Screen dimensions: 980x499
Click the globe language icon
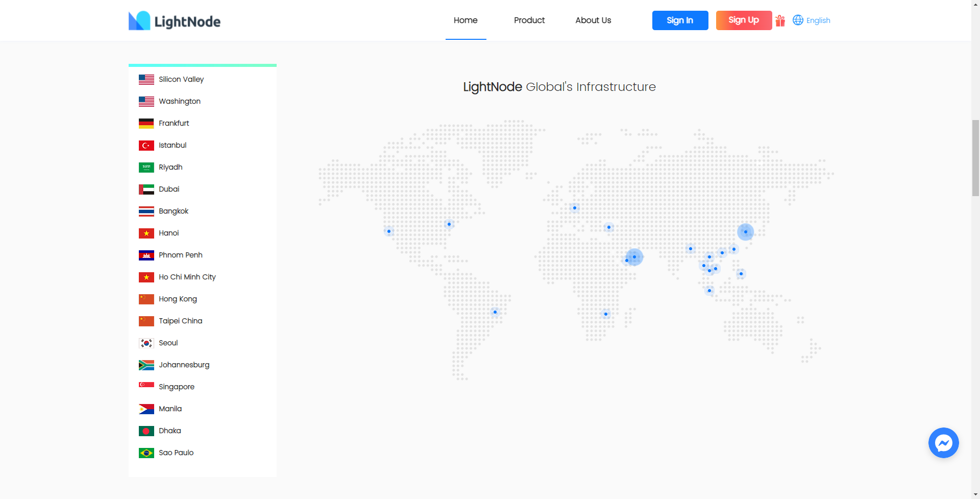click(798, 20)
